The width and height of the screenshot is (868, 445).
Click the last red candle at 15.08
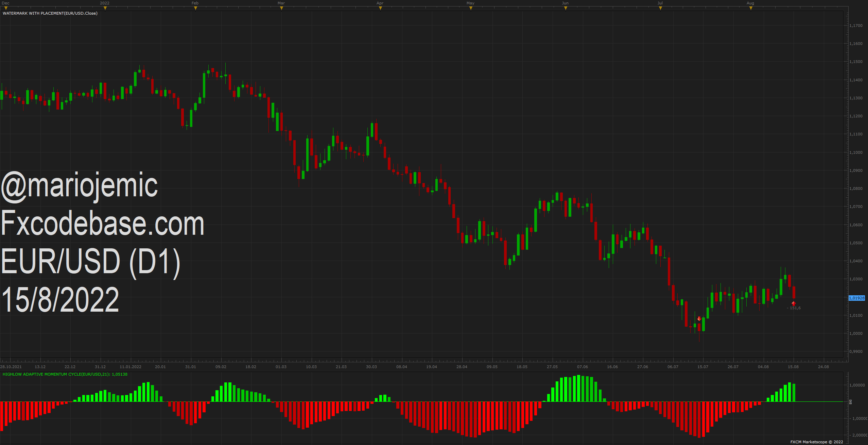pyautogui.click(x=794, y=292)
